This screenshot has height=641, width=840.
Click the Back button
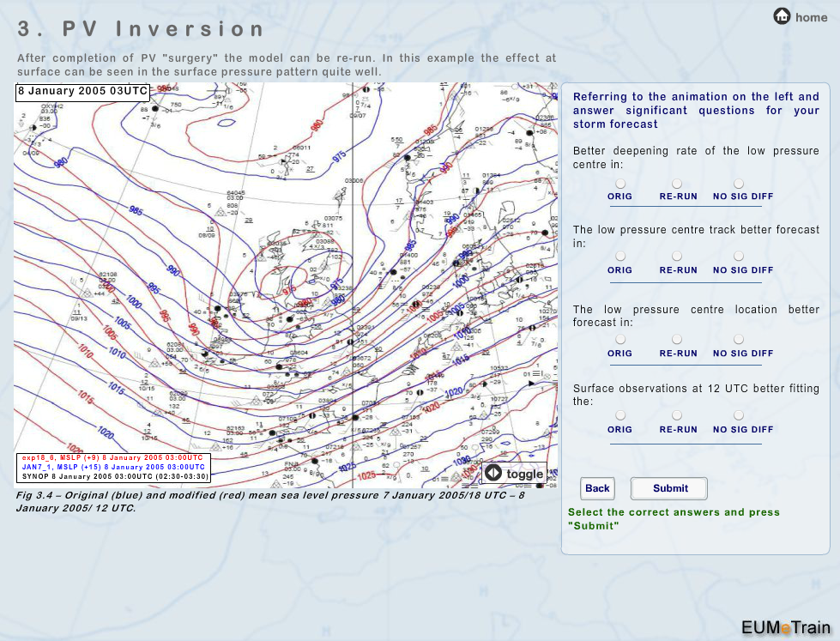[x=597, y=488]
